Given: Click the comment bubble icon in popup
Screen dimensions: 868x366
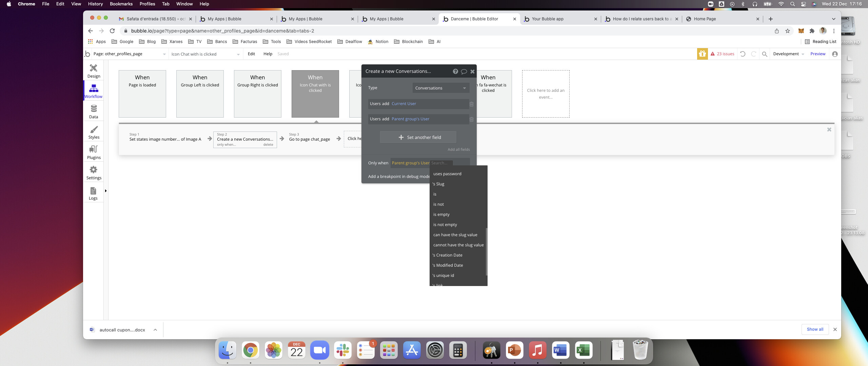Looking at the screenshot, I should tap(464, 72).
